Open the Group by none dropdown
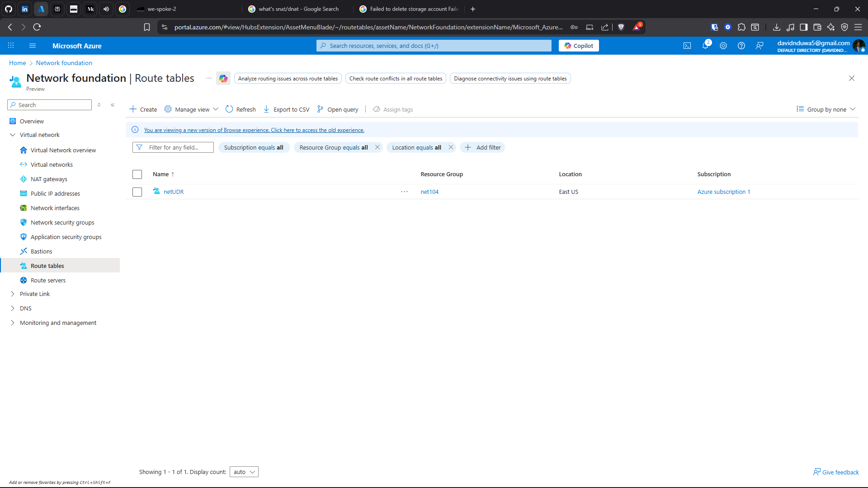The height and width of the screenshot is (488, 868). click(x=826, y=109)
